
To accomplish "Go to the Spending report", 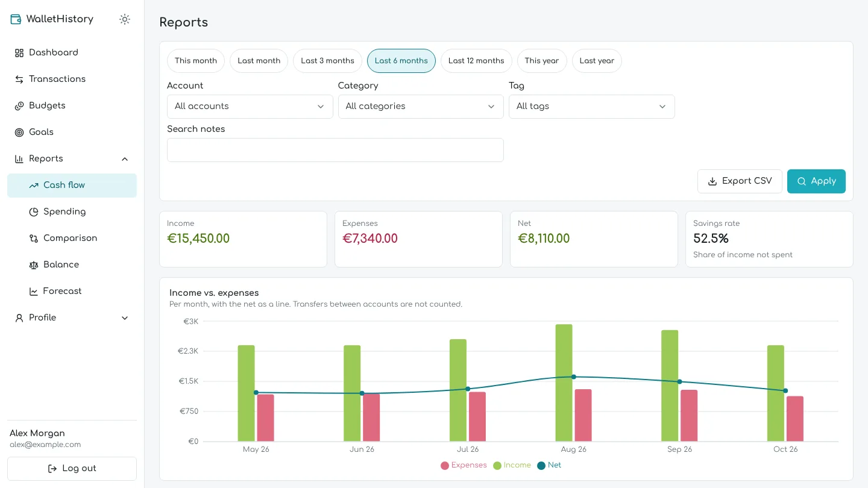I will (x=72, y=212).
